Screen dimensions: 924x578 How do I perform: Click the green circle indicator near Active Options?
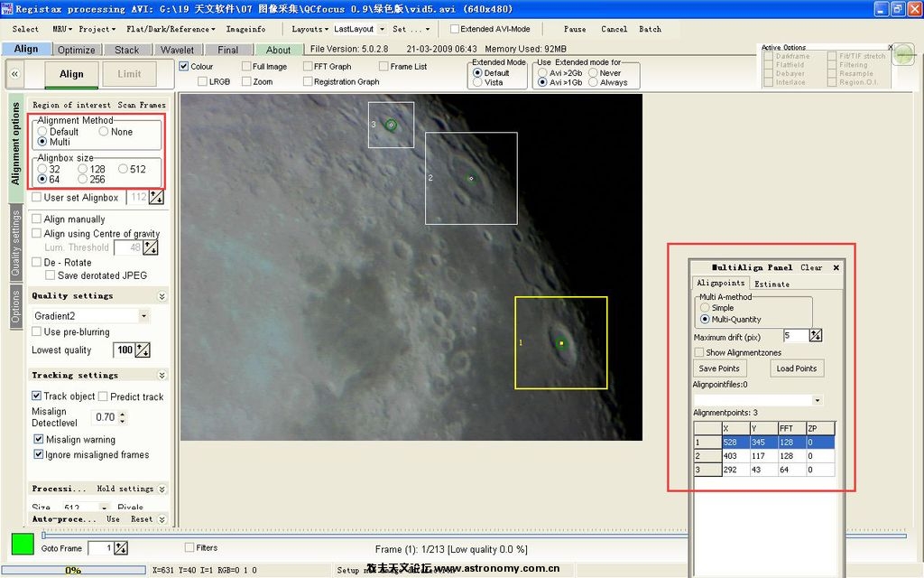(x=904, y=55)
